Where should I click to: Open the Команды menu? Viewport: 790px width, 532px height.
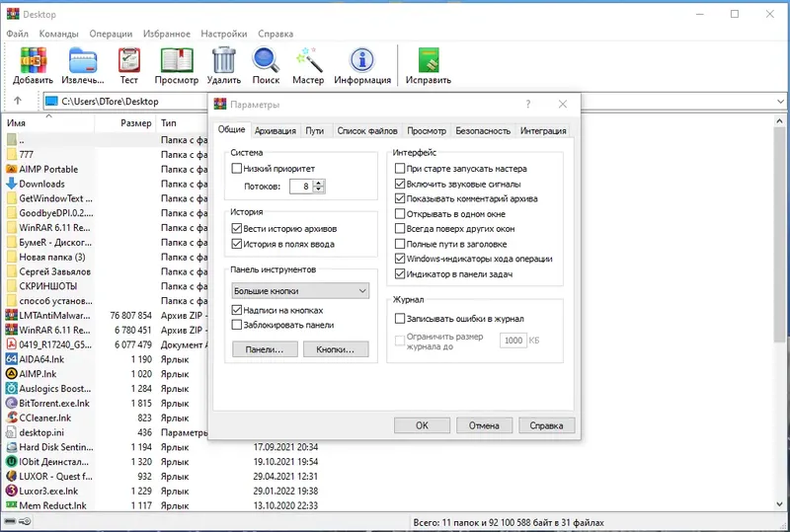(x=59, y=34)
